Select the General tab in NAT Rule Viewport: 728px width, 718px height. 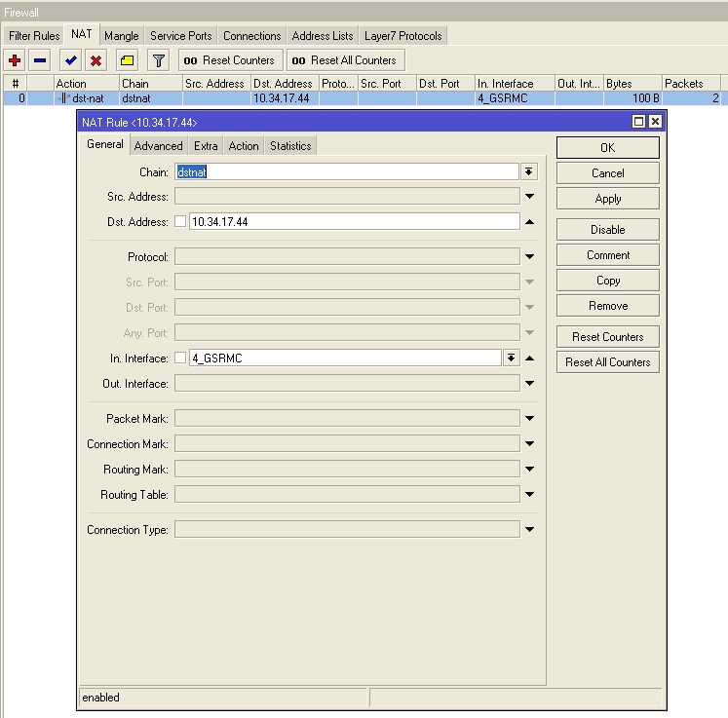pos(105,144)
